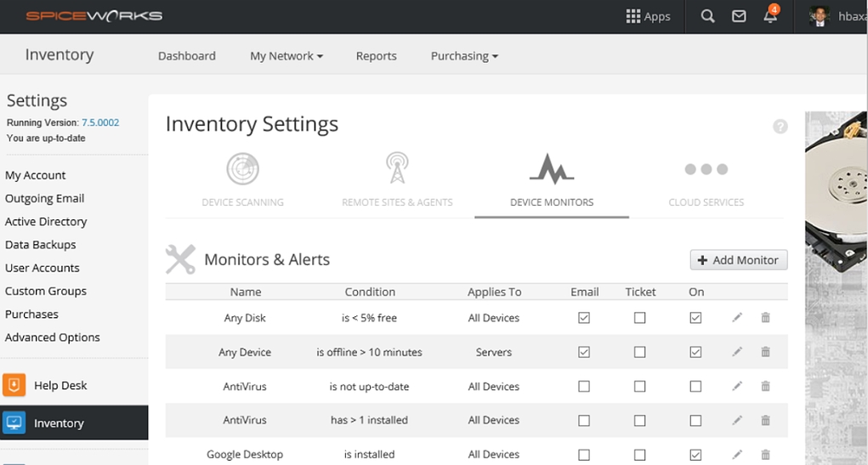
Task: Turn on the AntiVirus not up-to-date monitor
Action: pos(695,386)
